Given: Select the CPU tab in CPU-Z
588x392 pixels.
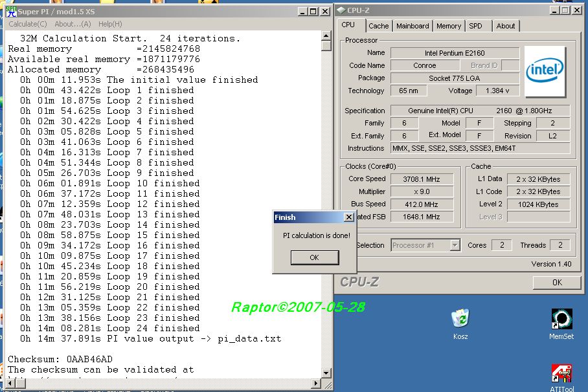Looking at the screenshot, I should pyautogui.click(x=348, y=25).
